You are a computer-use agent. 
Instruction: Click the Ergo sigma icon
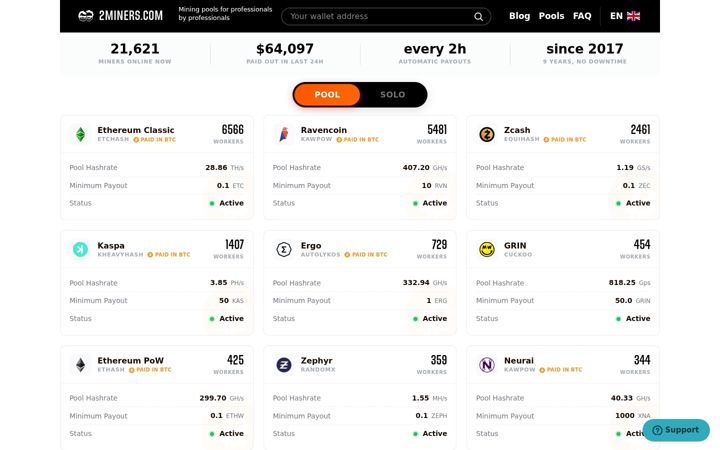pyautogui.click(x=284, y=249)
